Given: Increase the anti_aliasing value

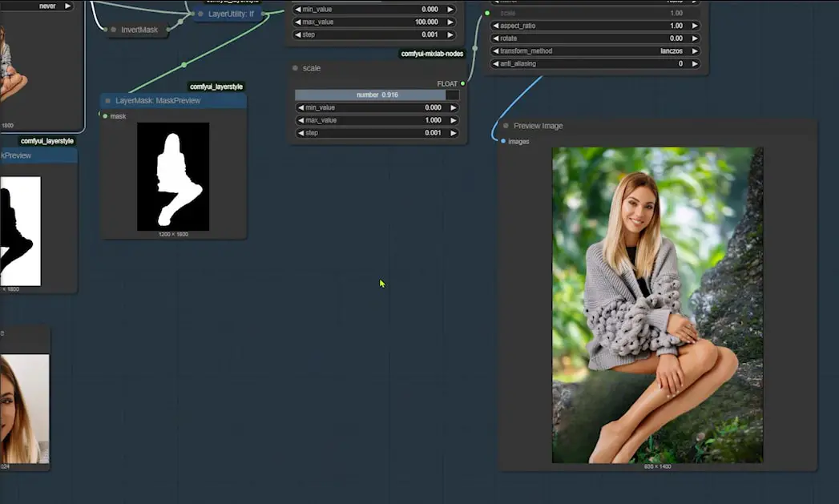Looking at the screenshot, I should [695, 63].
